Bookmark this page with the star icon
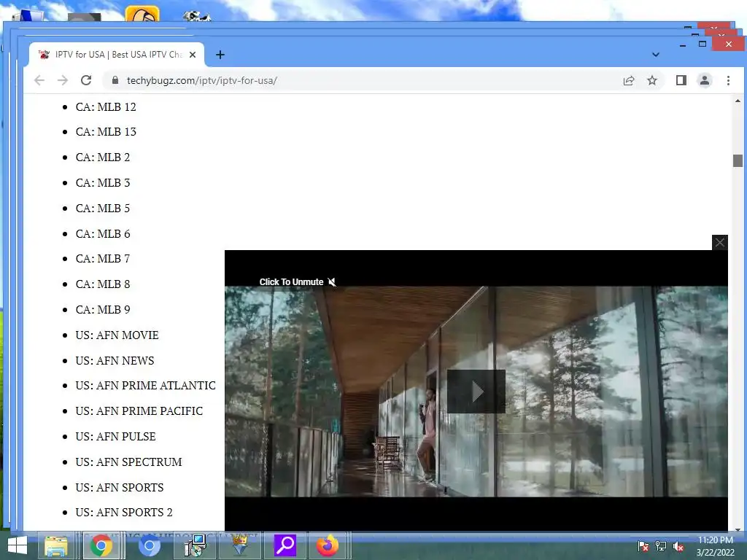Viewport: 747px width, 560px height. point(652,80)
